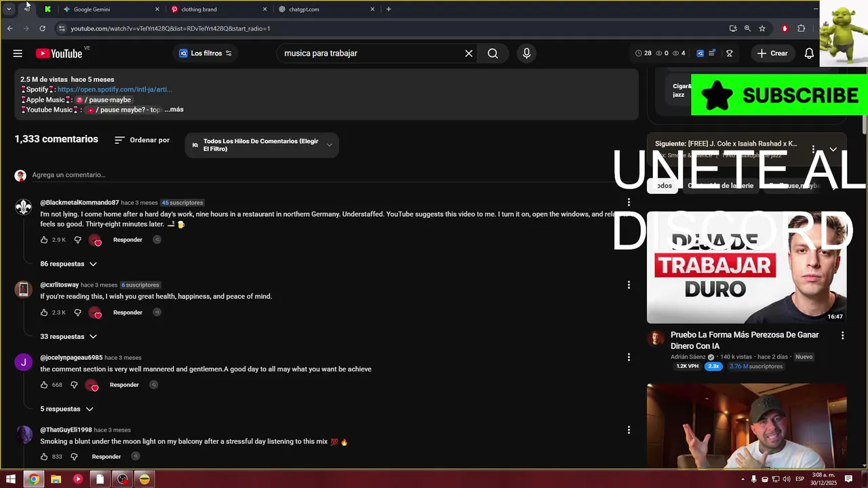Click the install app icon in address bar
Image resolution: width=868 pixels, height=488 pixels.
[733, 28]
